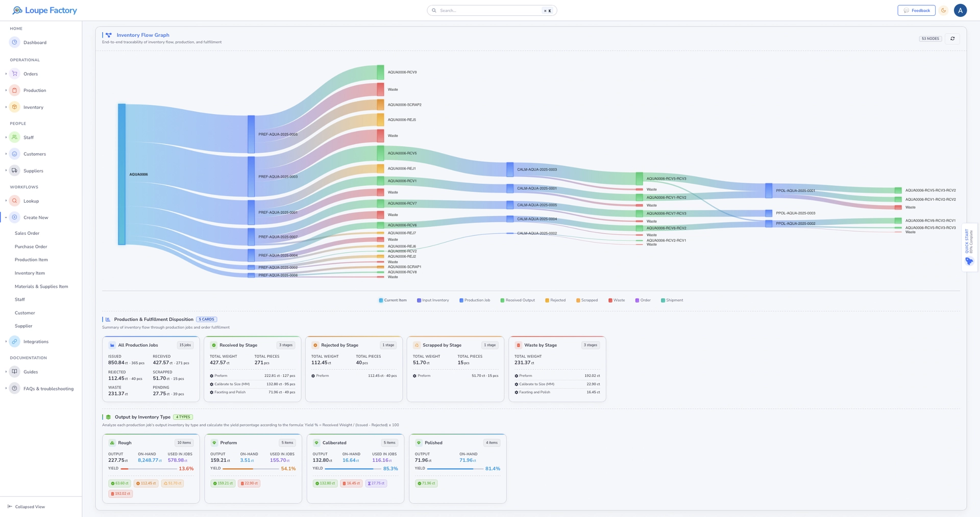Image resolution: width=980 pixels, height=517 pixels.
Task: Click the 5 CARDS badge
Action: 206,319
